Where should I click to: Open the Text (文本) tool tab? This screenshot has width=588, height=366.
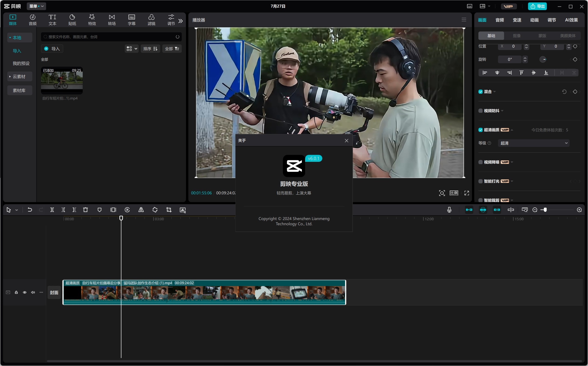pyautogui.click(x=52, y=20)
